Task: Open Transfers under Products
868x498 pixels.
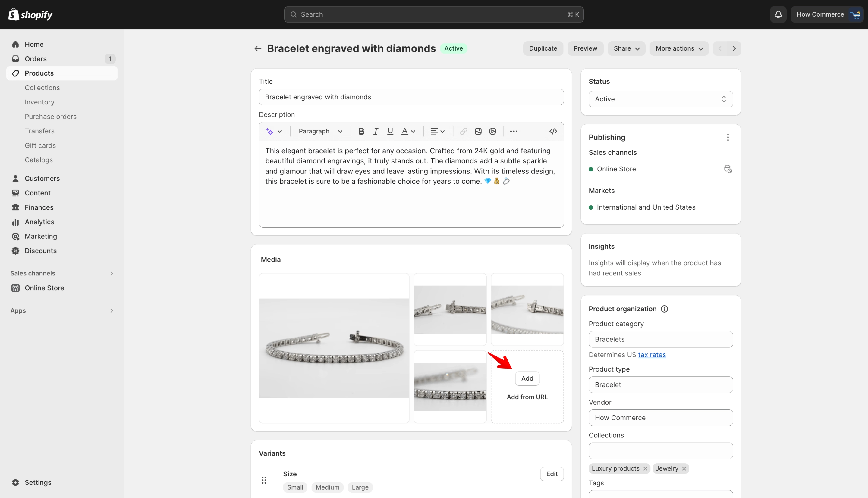Action: (39, 131)
